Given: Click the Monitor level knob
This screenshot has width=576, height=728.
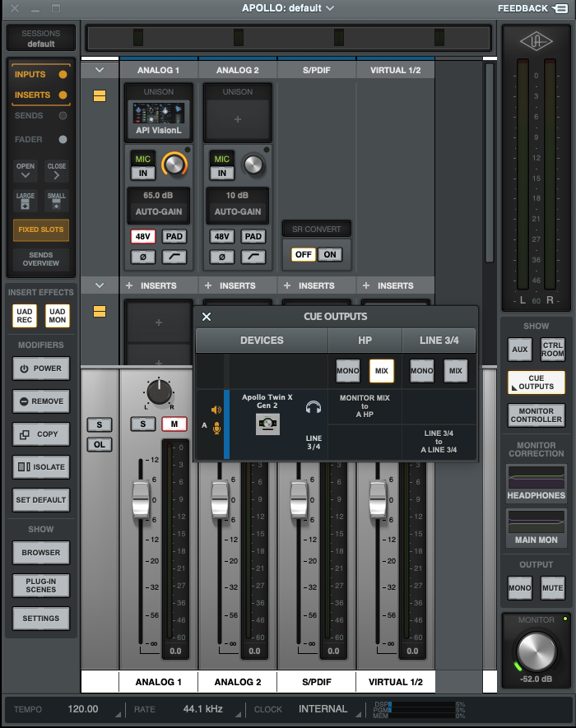Looking at the screenshot, I should tap(536, 651).
